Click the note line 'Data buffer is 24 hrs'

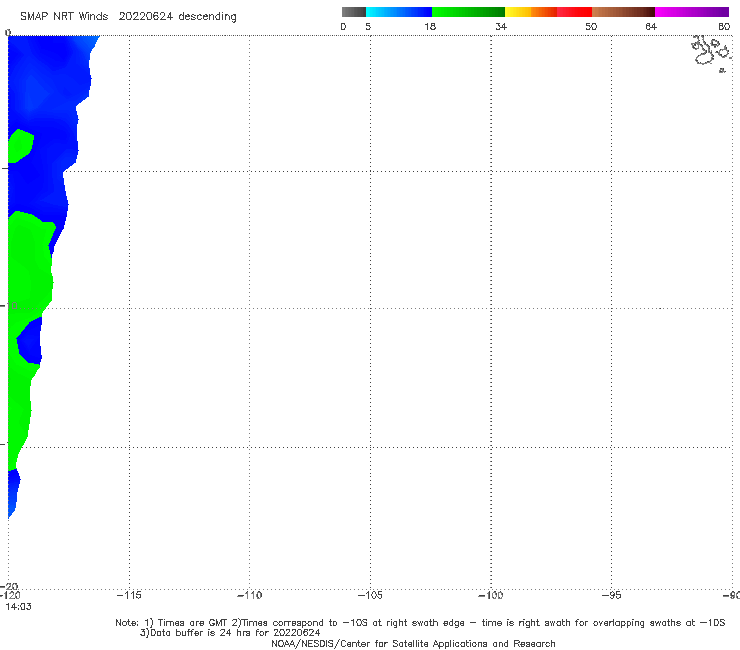[x=230, y=633]
